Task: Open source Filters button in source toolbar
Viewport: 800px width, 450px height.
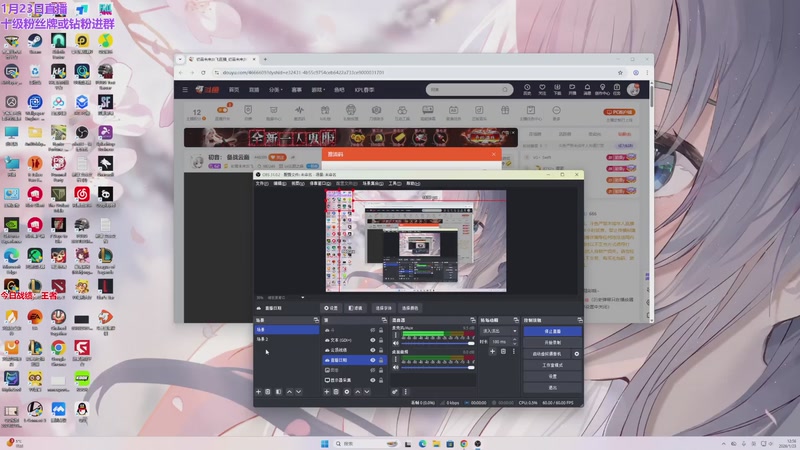Action: 355,308
